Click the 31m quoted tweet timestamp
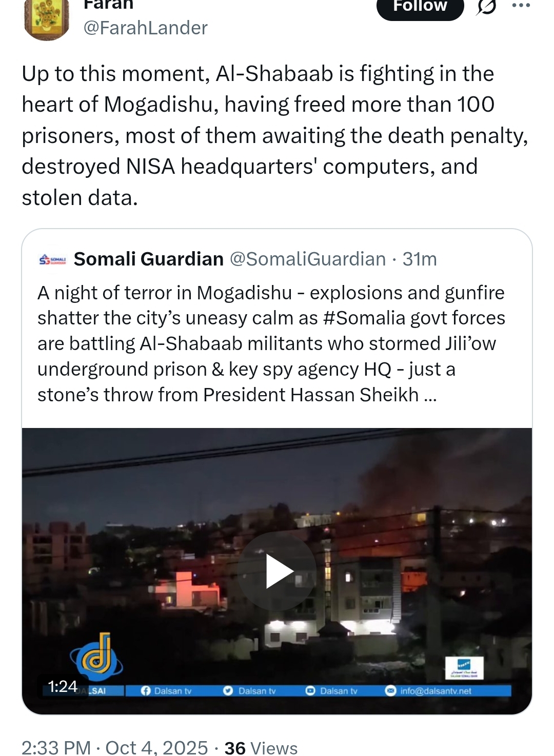Image resolution: width=554 pixels, height=756 pixels. [x=420, y=259]
